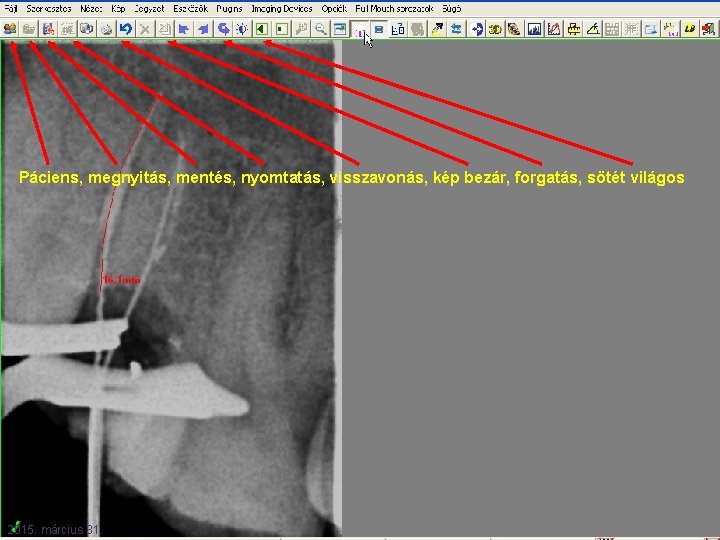Click the fit-to-window icon
Image resolution: width=720 pixels, height=540 pixels.
(340, 29)
